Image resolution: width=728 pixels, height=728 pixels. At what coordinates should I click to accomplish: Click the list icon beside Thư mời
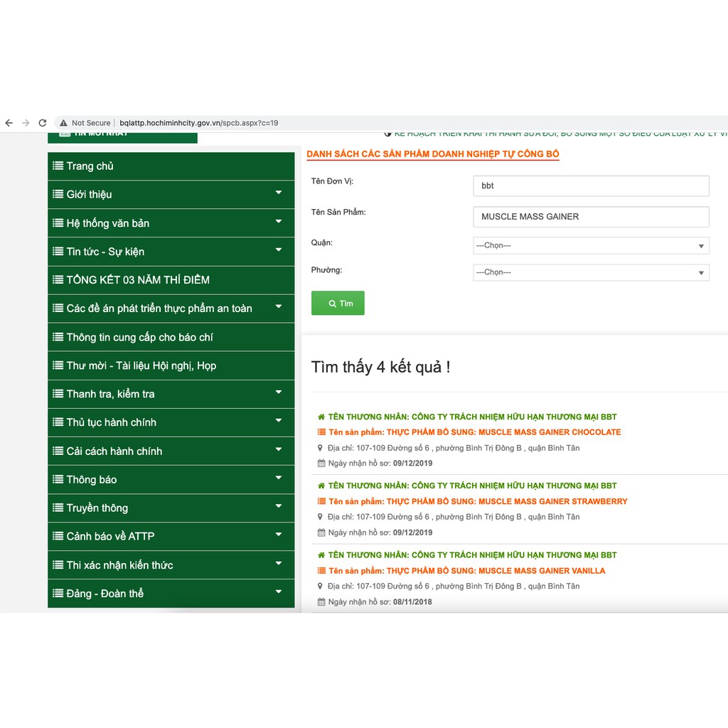click(58, 365)
